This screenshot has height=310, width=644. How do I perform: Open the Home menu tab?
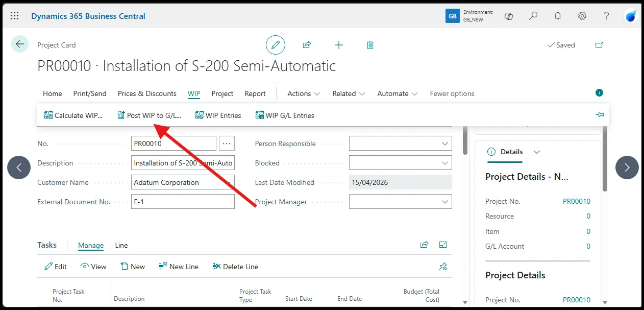point(53,93)
